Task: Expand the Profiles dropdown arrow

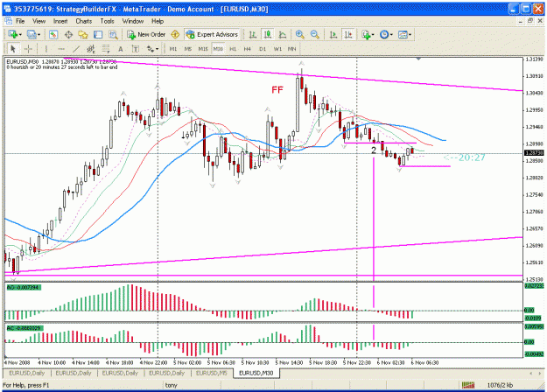Action: (39, 34)
